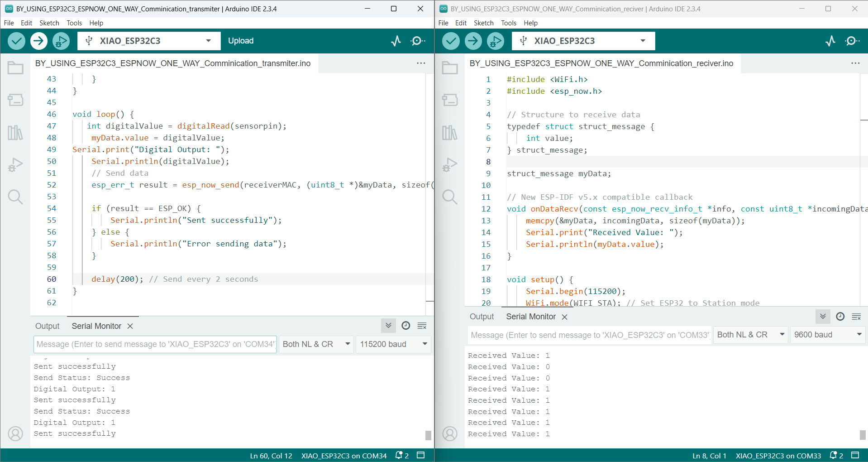The width and height of the screenshot is (868, 462).
Task: Open File menu in transmitter window
Action: point(9,23)
